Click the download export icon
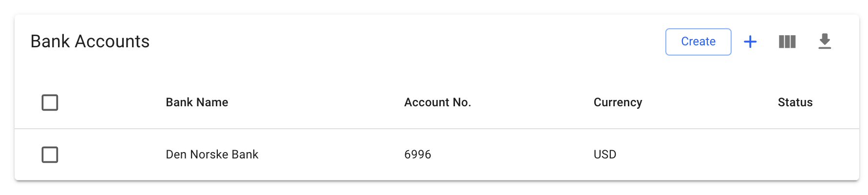Viewport: 868px width, 195px height. pyautogui.click(x=824, y=42)
